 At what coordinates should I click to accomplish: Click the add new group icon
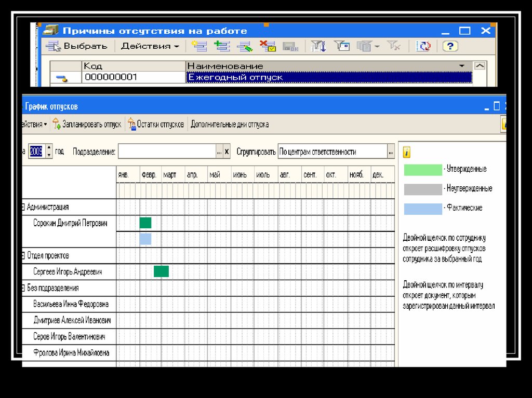pyautogui.click(x=222, y=46)
